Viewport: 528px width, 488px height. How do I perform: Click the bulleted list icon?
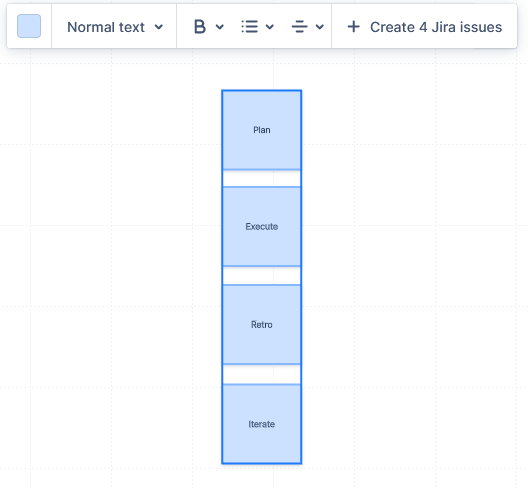pyautogui.click(x=250, y=27)
